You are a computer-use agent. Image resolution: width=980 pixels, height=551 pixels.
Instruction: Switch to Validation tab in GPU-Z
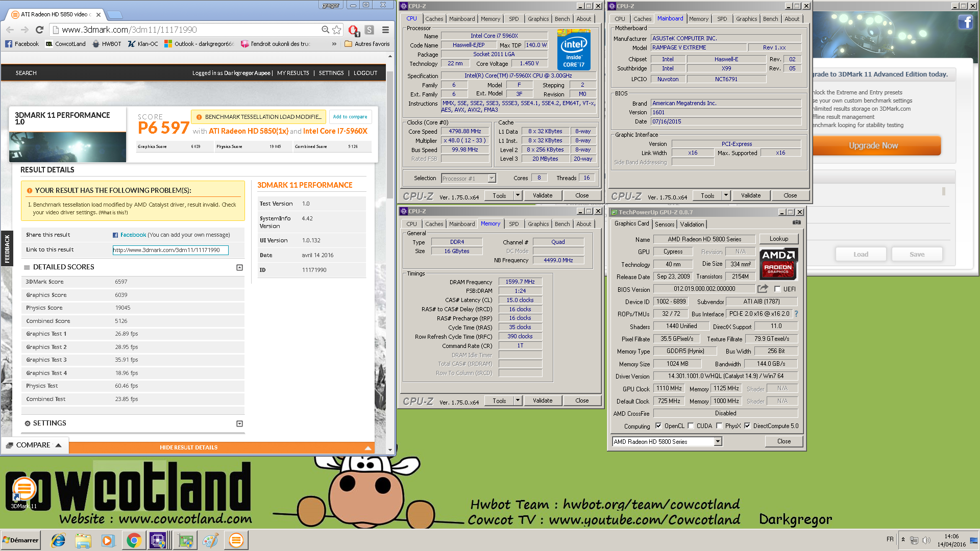pyautogui.click(x=692, y=224)
